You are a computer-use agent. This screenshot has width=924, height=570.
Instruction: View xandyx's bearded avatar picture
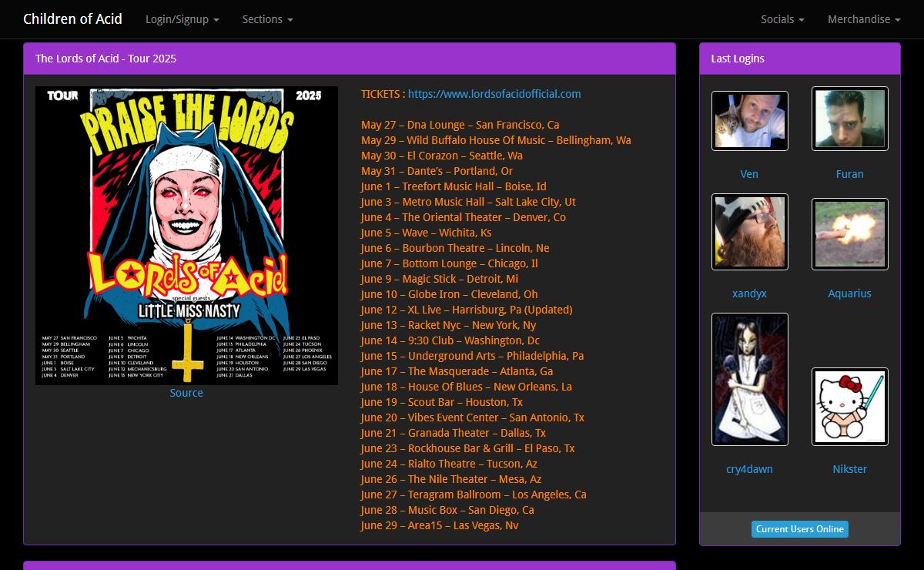[x=750, y=232]
